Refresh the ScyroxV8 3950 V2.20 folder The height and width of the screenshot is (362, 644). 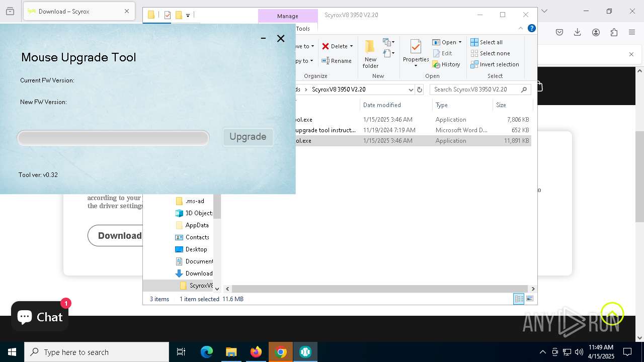[x=420, y=89]
